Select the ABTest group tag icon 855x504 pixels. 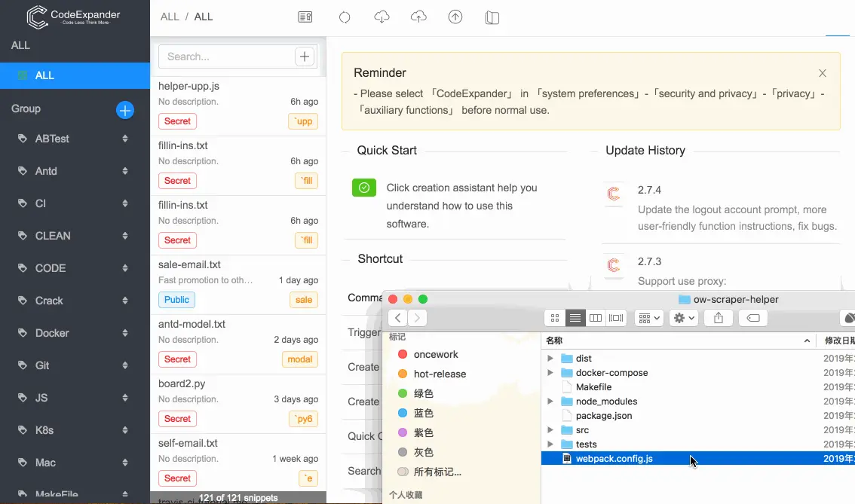(x=23, y=139)
